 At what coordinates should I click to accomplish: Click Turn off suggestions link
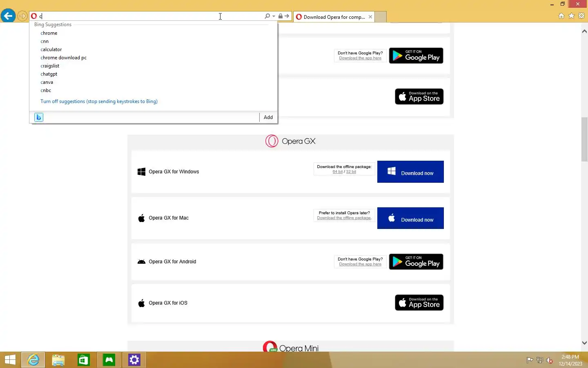click(99, 101)
